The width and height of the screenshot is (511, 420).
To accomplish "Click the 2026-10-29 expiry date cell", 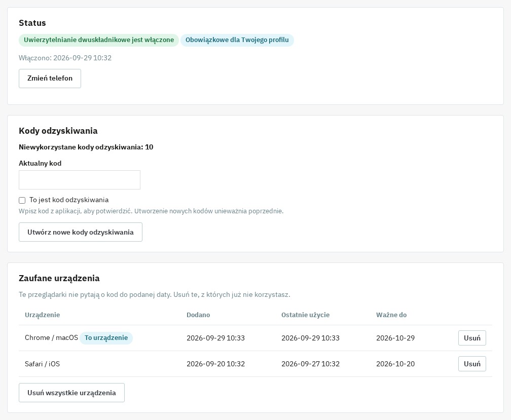I will [x=395, y=338].
